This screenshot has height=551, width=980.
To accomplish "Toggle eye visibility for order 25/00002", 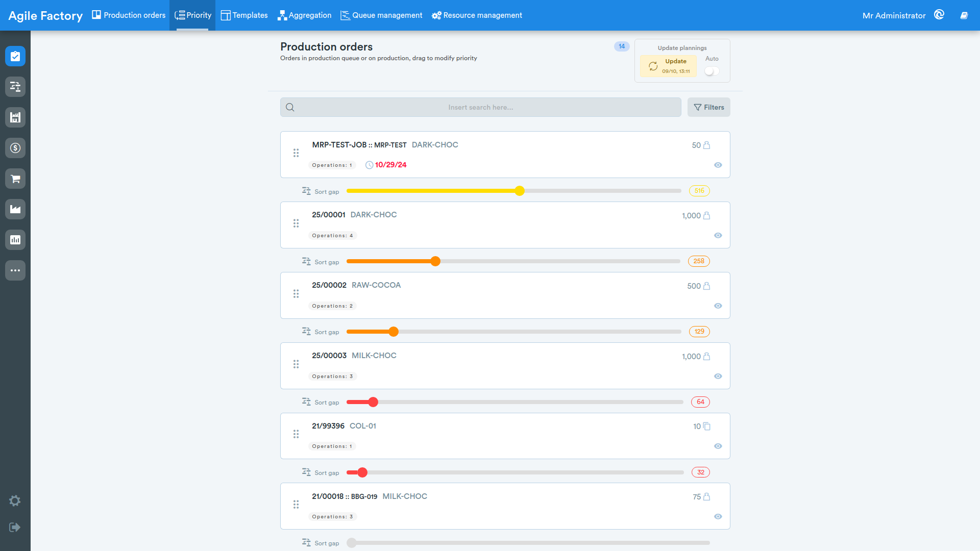I will 718,306.
